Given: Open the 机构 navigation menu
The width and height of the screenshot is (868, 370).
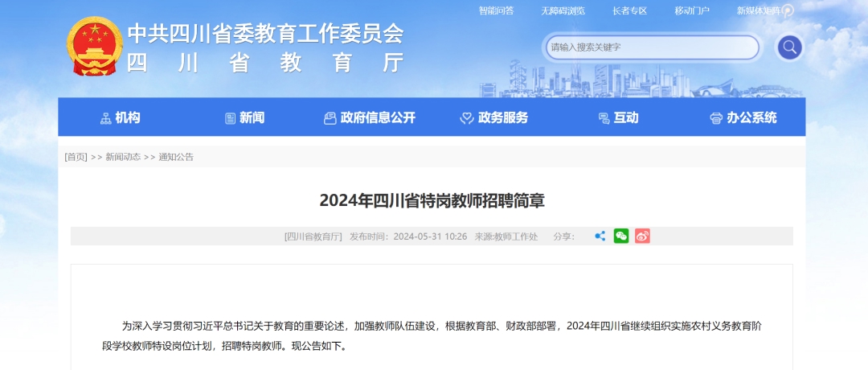Looking at the screenshot, I should tap(120, 117).
